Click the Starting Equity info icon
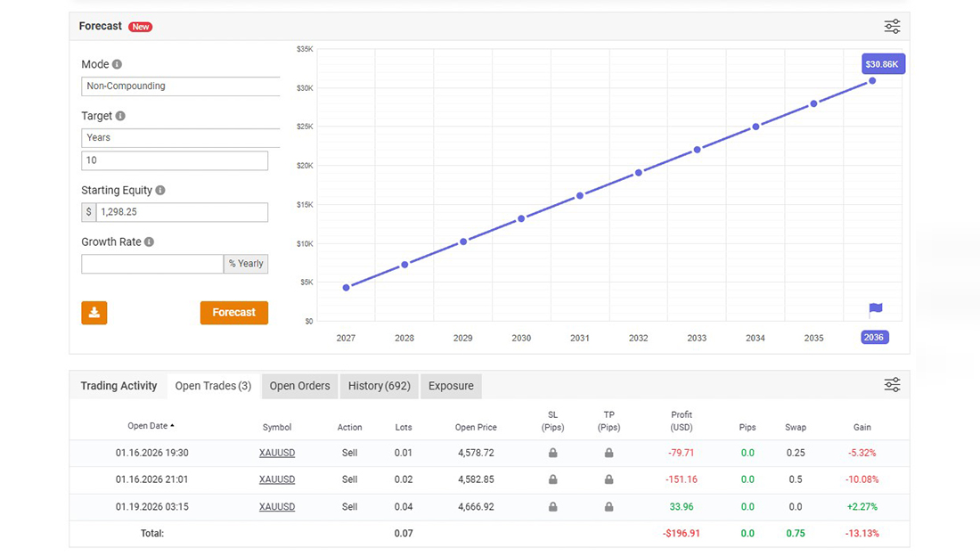Screen dimensions: 980x557 pos(160,191)
